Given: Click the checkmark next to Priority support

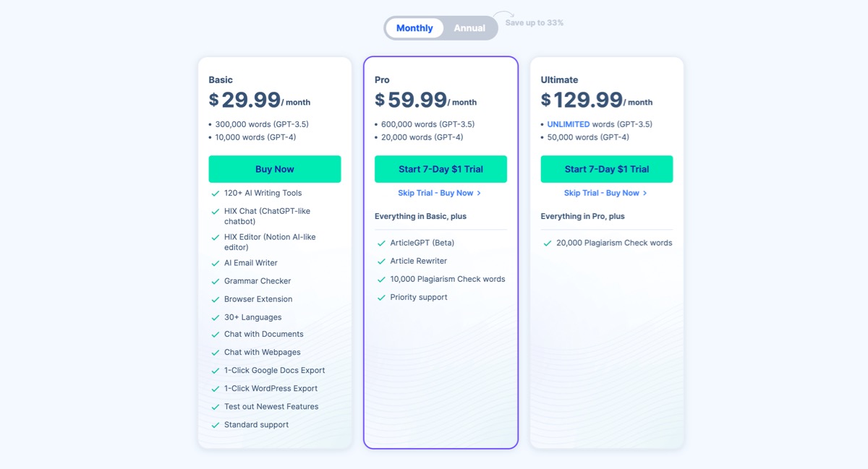Looking at the screenshot, I should pos(381,296).
